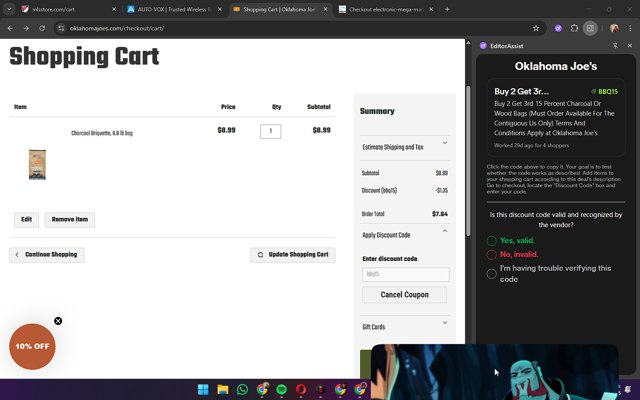
Task: Open the 10% OFF promo bubble
Action: (x=32, y=347)
